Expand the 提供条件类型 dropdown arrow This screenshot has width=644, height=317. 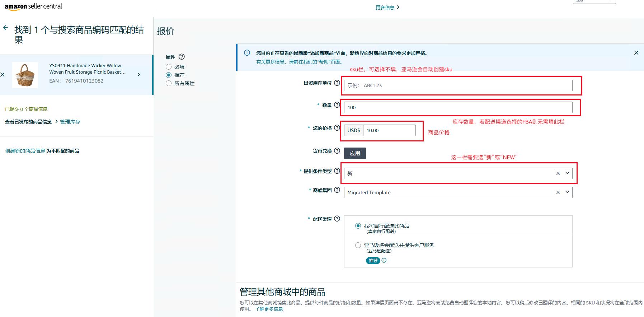(x=567, y=173)
